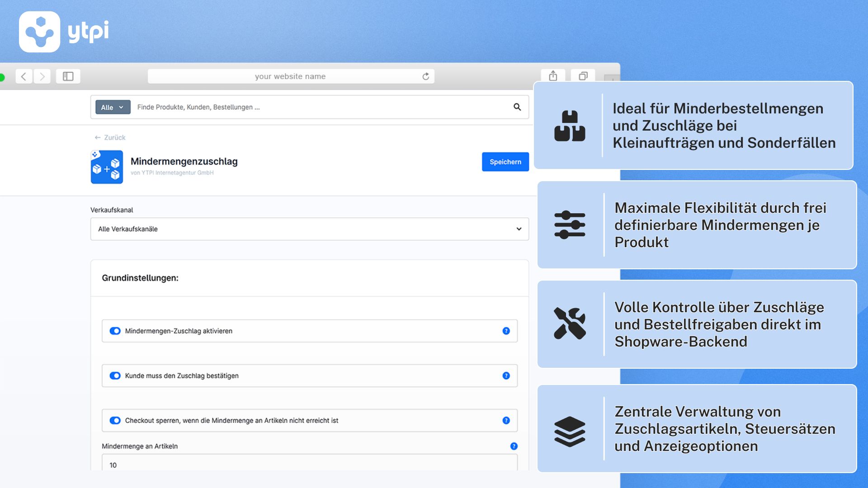Screen dimensions: 868x488
Task: Click the browser back arrow
Action: (24, 76)
